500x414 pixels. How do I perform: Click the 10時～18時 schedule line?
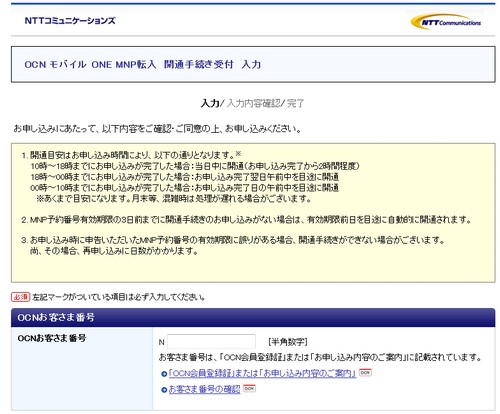pyautogui.click(x=195, y=166)
